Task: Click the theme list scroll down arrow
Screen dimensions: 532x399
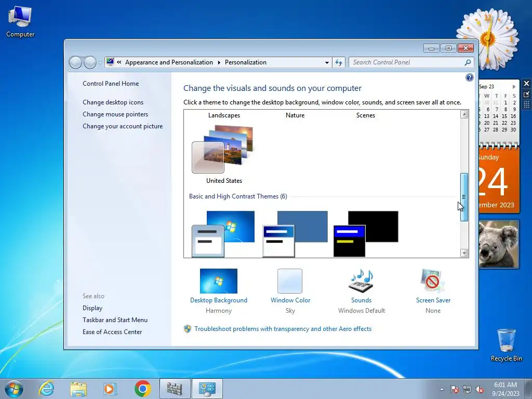Action: click(x=464, y=253)
